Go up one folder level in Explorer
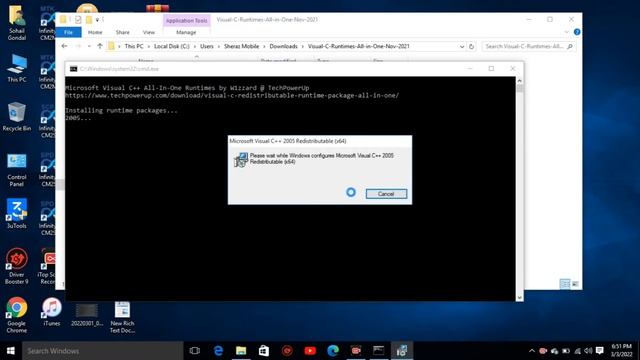 click(x=100, y=47)
